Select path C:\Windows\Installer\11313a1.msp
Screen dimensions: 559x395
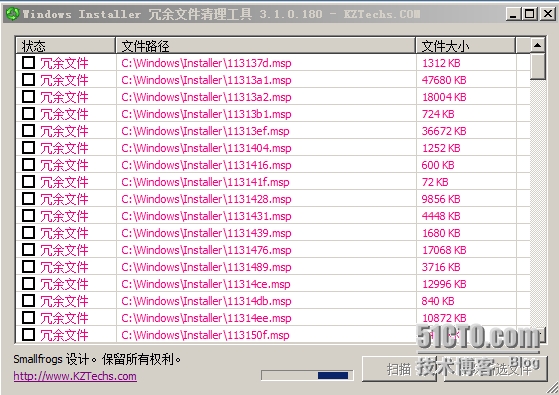click(206, 80)
